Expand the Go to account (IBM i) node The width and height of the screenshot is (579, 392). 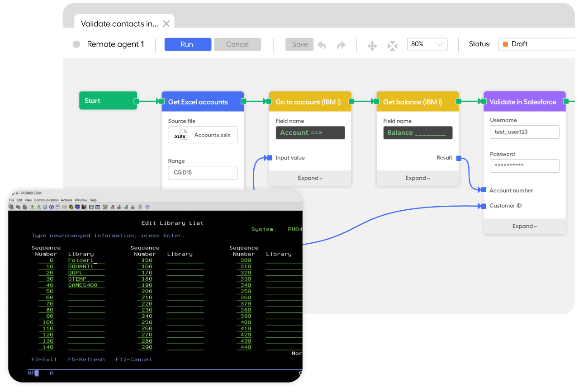coord(310,178)
